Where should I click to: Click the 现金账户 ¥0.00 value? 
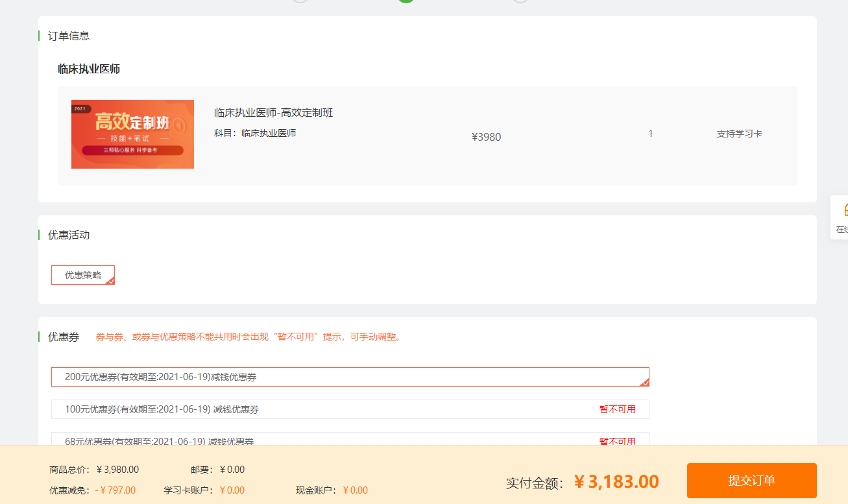[x=356, y=490]
